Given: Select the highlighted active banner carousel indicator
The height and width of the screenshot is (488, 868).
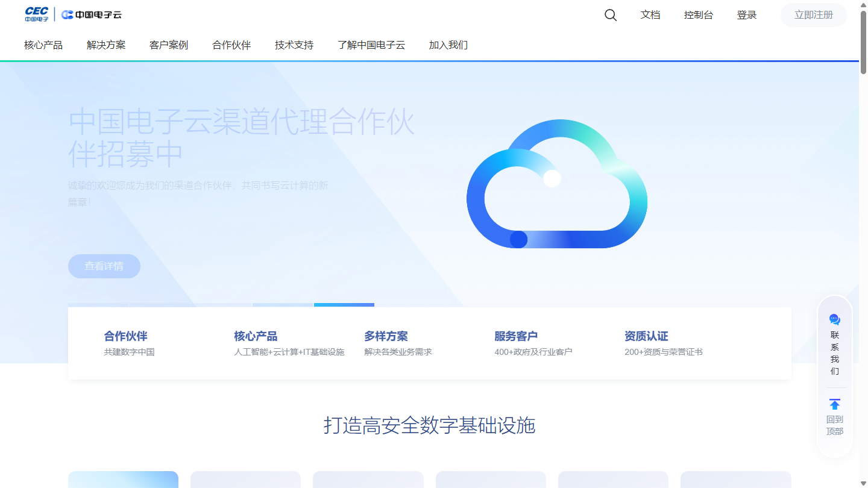Looking at the screenshot, I should [344, 305].
